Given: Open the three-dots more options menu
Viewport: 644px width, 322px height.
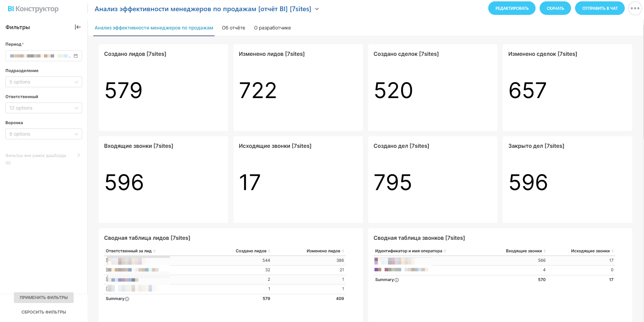Looking at the screenshot, I should coord(635,8).
